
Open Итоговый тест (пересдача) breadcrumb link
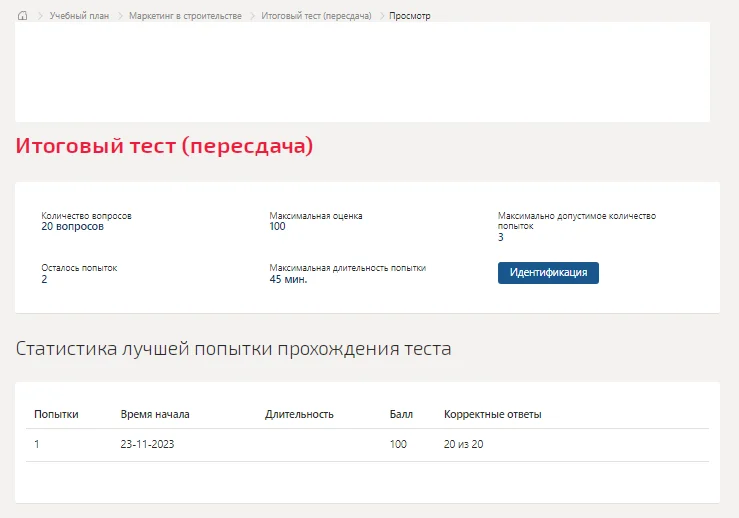(x=316, y=16)
